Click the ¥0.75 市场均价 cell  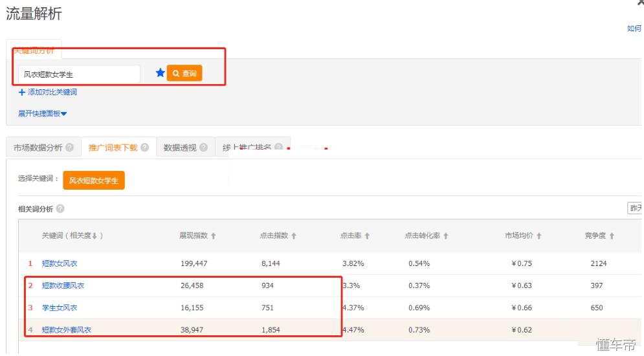[522, 263]
